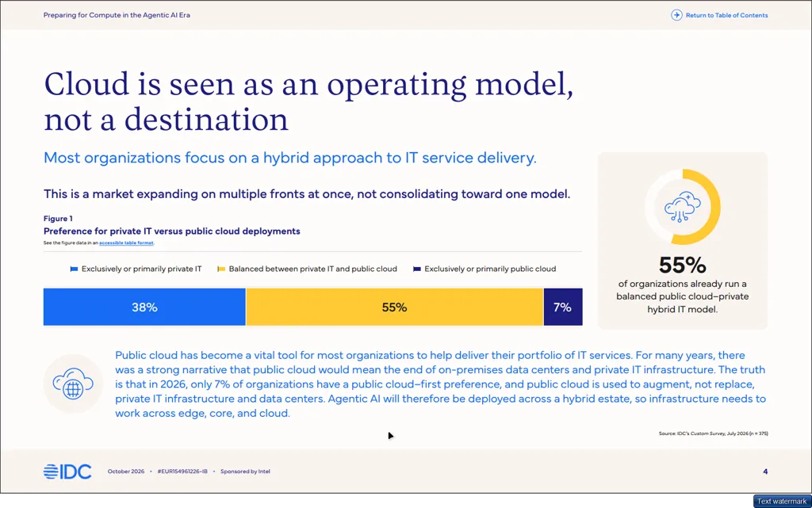812x508 pixels.
Task: Click the globe cloud icon beside the paragraph
Action: pos(73,384)
